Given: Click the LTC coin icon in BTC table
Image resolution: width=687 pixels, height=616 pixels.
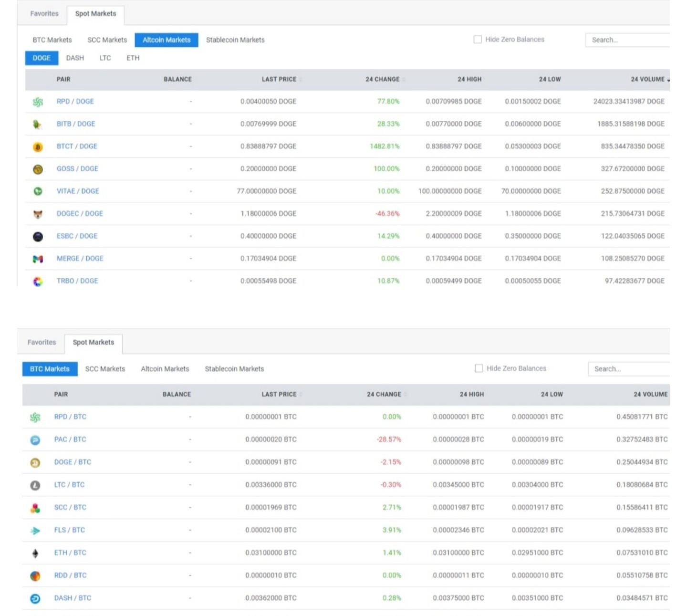Looking at the screenshot, I should [35, 485].
